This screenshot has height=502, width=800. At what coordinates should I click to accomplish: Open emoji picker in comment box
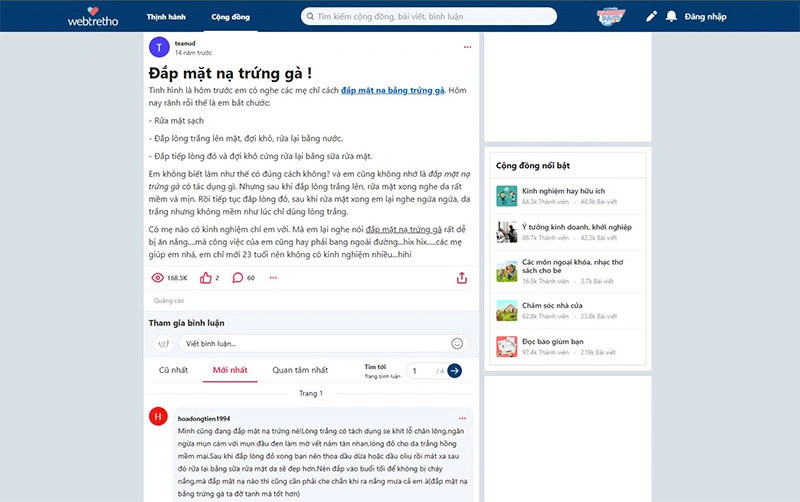(x=457, y=343)
